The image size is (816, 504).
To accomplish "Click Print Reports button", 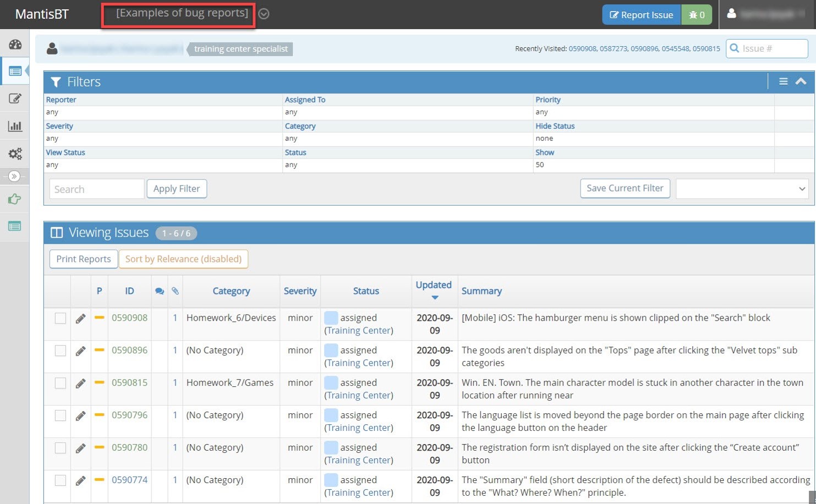I will [x=84, y=259].
